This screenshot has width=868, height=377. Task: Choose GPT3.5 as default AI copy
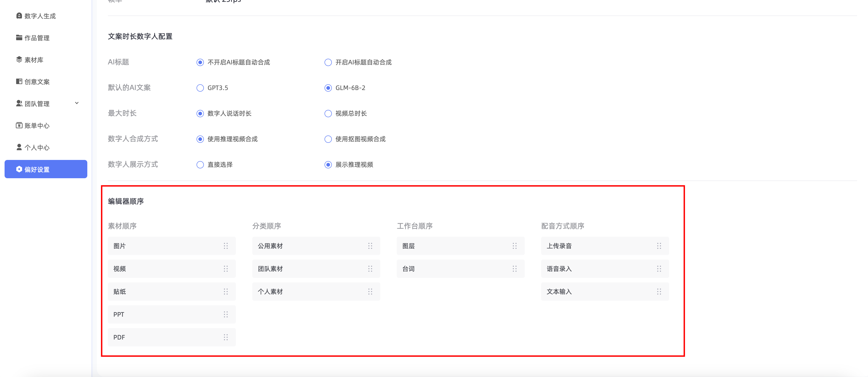point(200,88)
